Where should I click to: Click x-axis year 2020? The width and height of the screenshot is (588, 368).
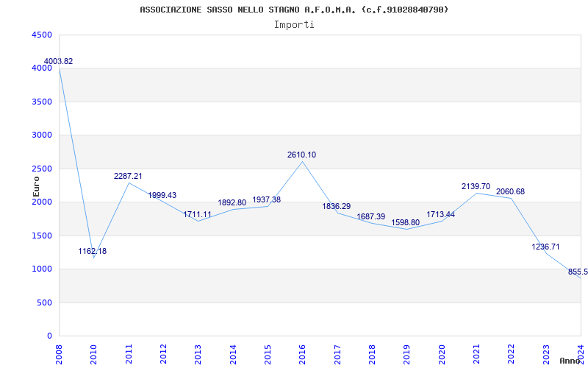442,354
